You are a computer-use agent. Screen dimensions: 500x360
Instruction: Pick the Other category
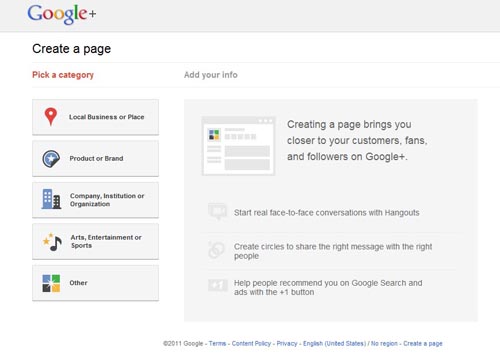[x=95, y=283]
